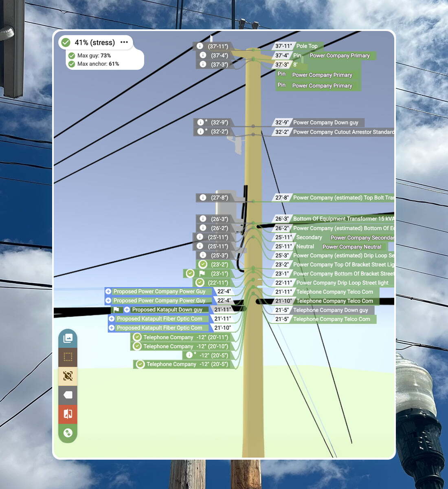Select Power Company Down guy label

[326, 122]
